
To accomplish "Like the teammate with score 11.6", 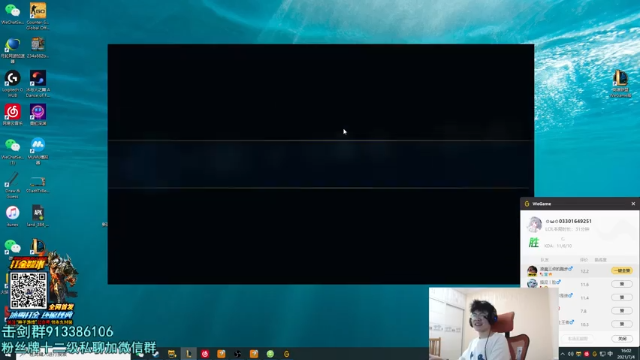I will point(622,284).
